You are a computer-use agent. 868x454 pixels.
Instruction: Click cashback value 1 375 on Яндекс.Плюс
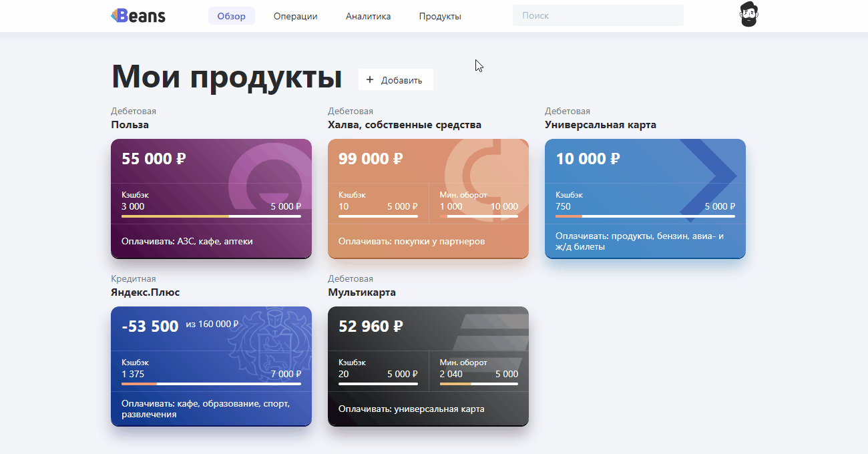click(133, 374)
